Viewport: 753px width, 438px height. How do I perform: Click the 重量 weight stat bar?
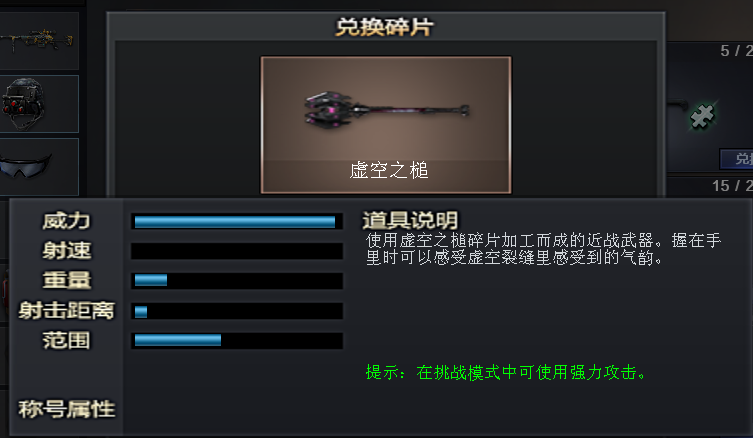[237, 280]
